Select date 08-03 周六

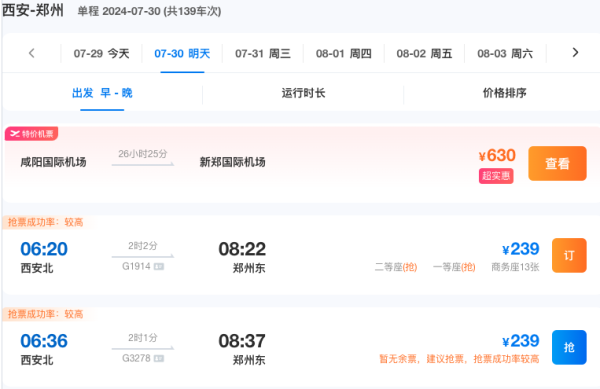[x=505, y=54]
